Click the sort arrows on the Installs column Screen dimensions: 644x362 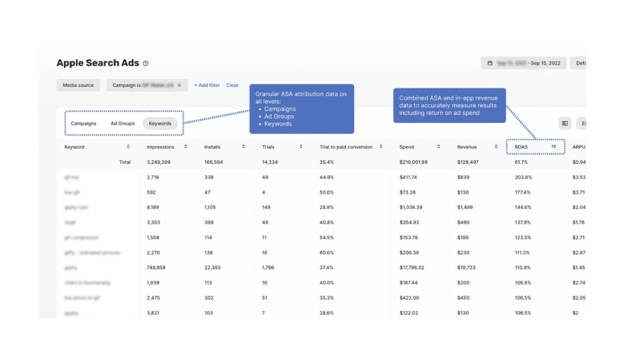[x=243, y=147]
